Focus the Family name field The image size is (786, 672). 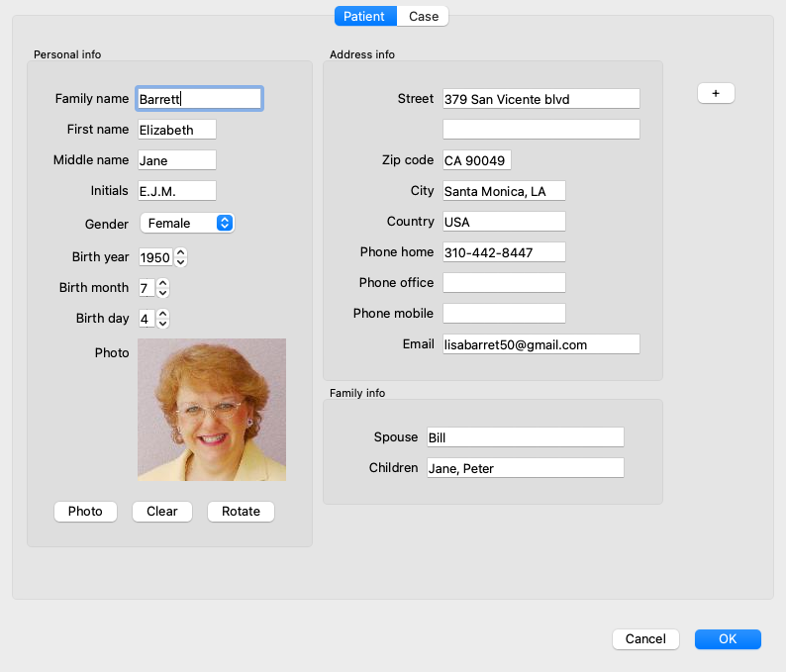click(199, 99)
